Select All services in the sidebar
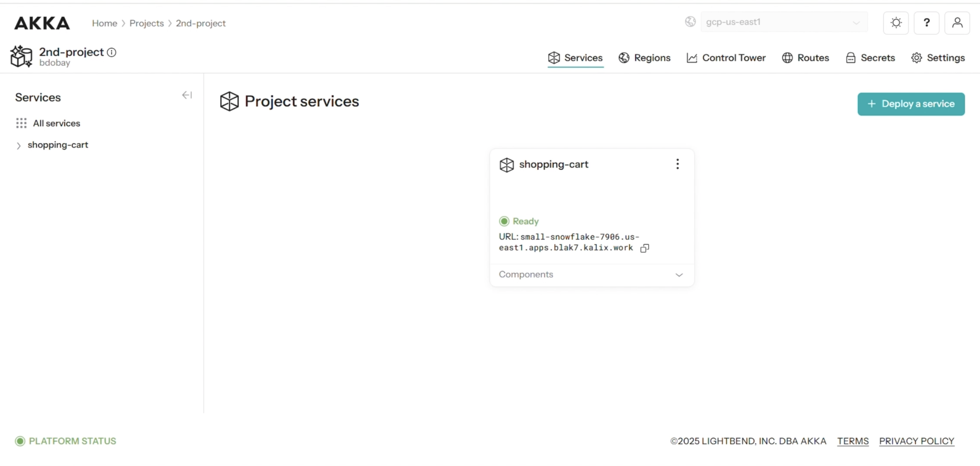Viewport: 980px width, 466px height. click(56, 123)
